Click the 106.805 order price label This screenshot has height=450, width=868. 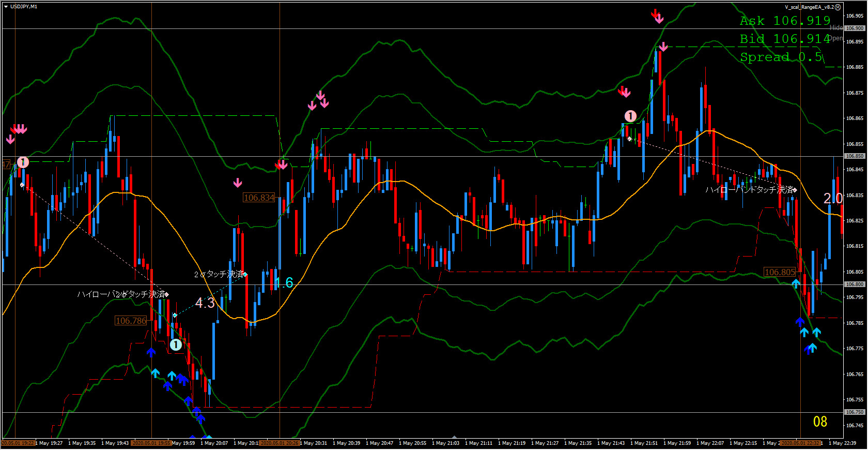point(780,272)
